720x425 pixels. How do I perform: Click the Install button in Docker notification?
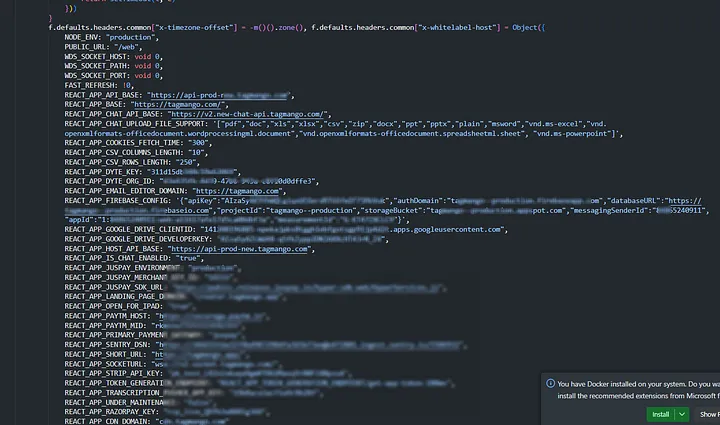[660, 414]
